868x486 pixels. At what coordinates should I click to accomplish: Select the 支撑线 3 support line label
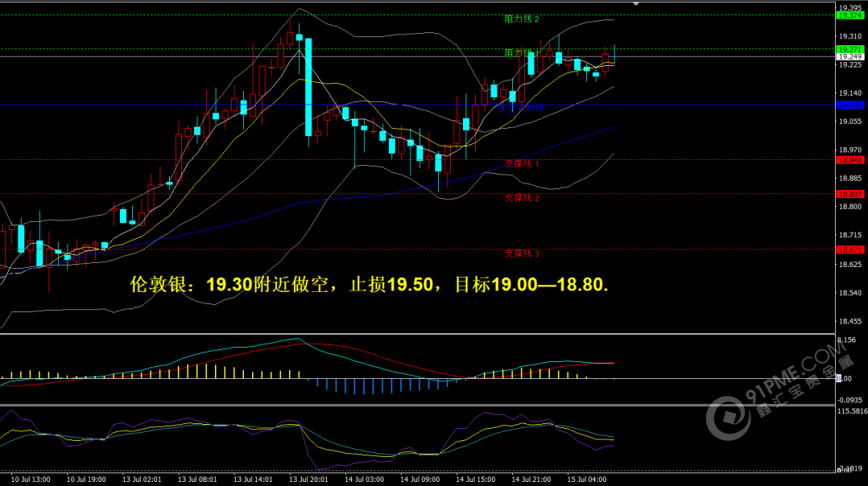click(522, 253)
